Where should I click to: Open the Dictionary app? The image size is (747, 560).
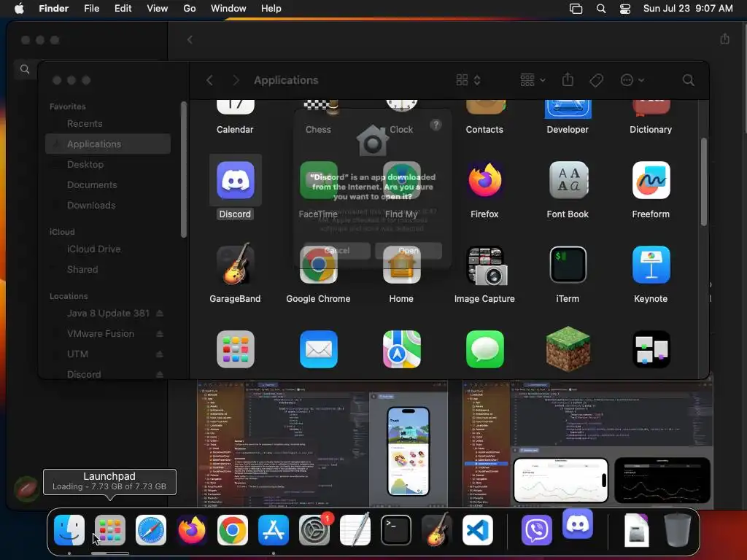[x=651, y=108]
